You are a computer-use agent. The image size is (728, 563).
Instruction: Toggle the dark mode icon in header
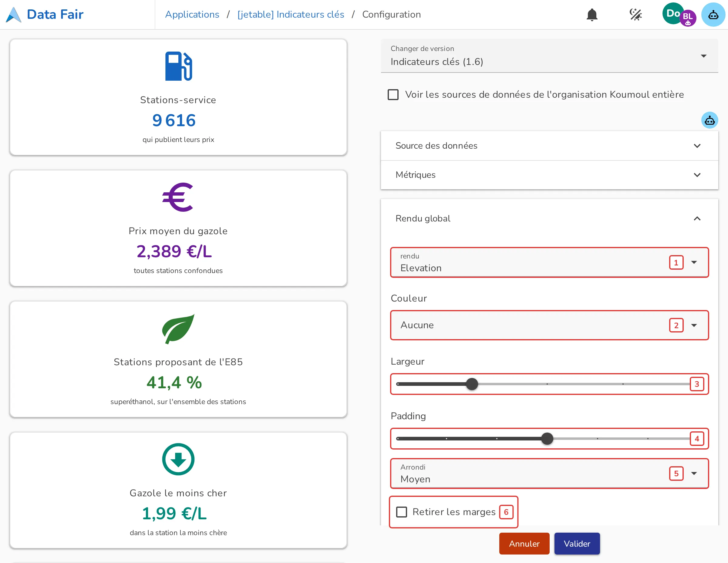coord(635,15)
